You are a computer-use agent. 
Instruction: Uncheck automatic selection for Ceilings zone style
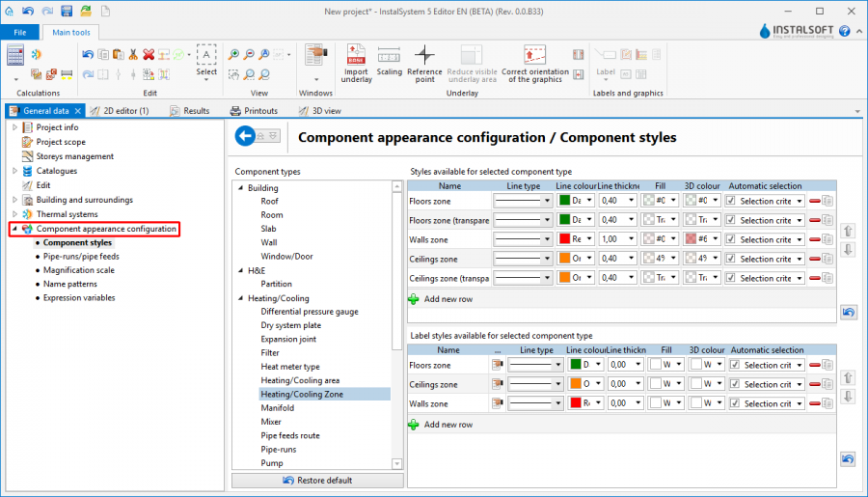click(731, 259)
